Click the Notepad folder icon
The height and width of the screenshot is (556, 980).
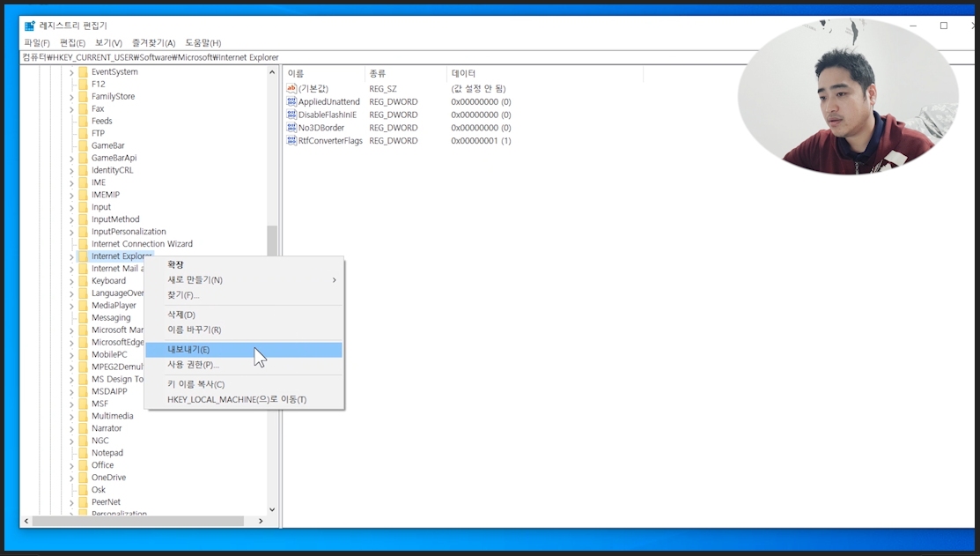coord(83,453)
